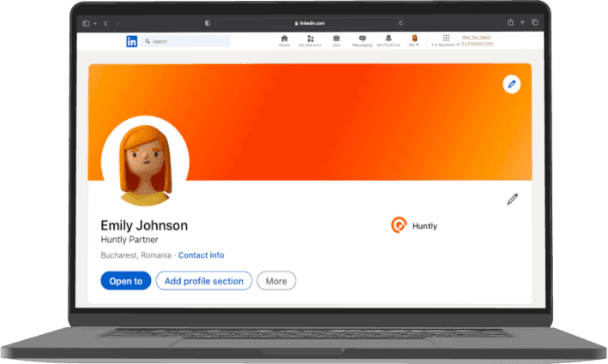Click the Hire Top Talent link
The image size is (608, 364).
pos(477,38)
